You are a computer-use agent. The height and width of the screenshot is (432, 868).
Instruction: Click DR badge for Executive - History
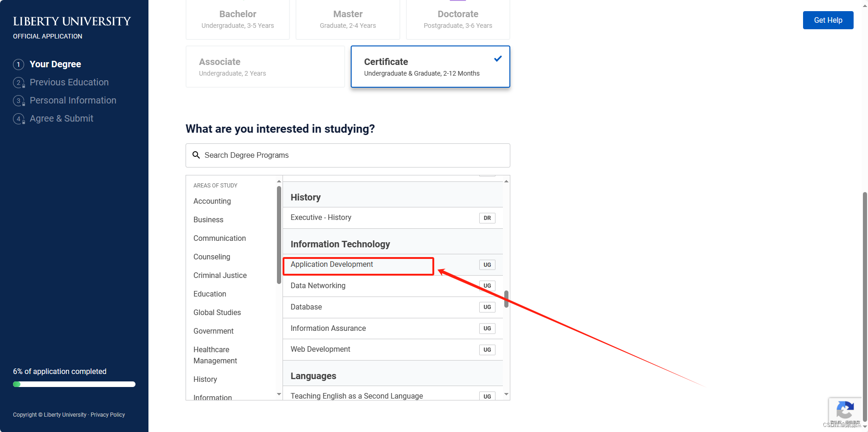pyautogui.click(x=487, y=218)
